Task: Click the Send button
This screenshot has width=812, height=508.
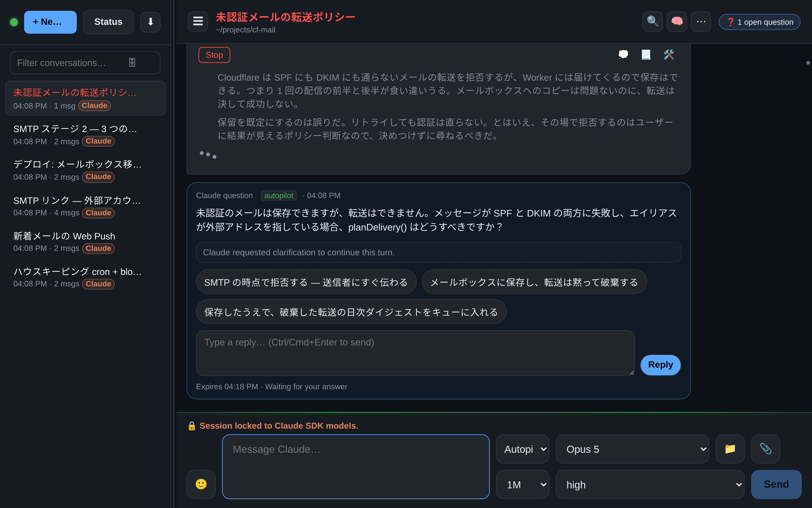Action: pyautogui.click(x=776, y=484)
